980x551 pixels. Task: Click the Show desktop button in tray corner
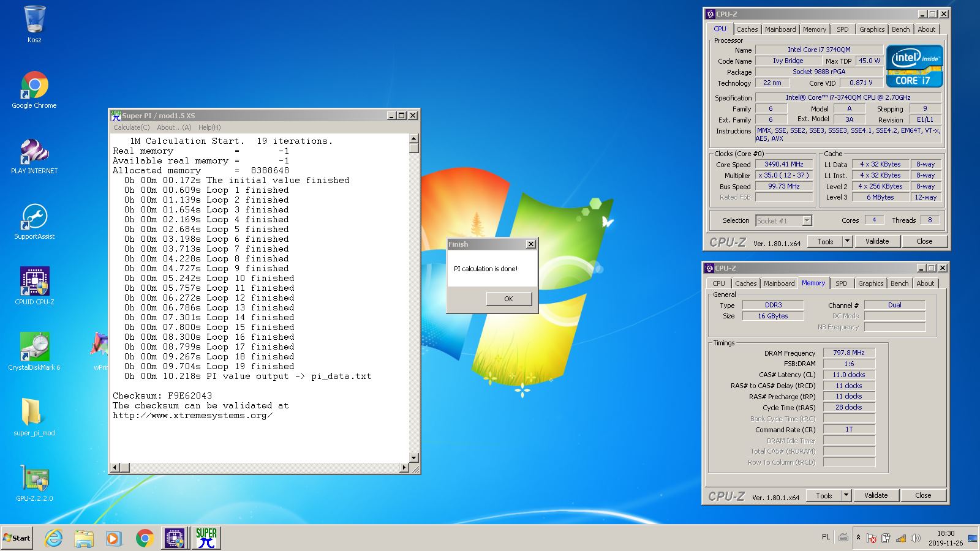coord(972,538)
